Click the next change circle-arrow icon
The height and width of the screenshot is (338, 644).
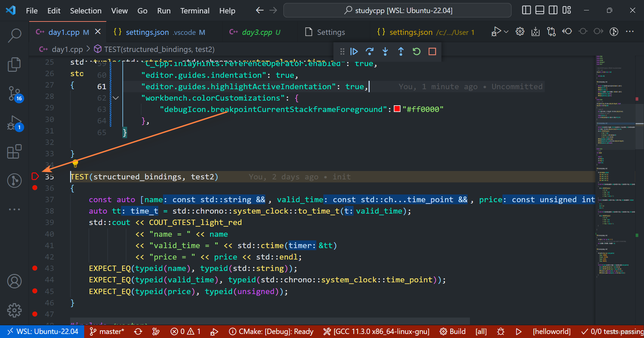pos(598,31)
